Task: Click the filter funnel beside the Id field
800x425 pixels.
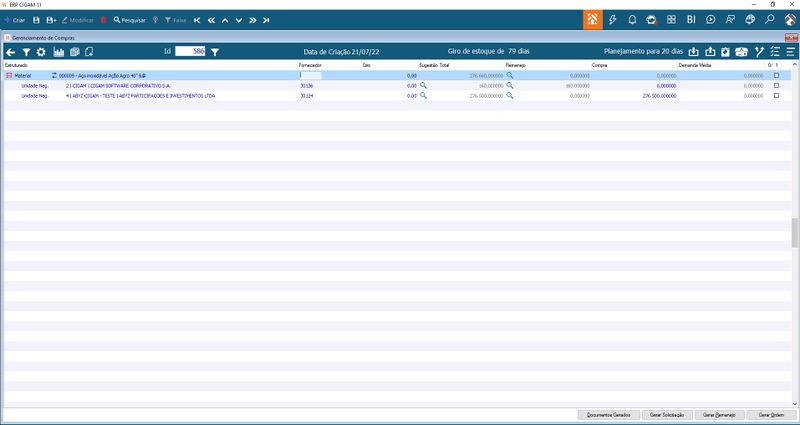Action: point(215,52)
